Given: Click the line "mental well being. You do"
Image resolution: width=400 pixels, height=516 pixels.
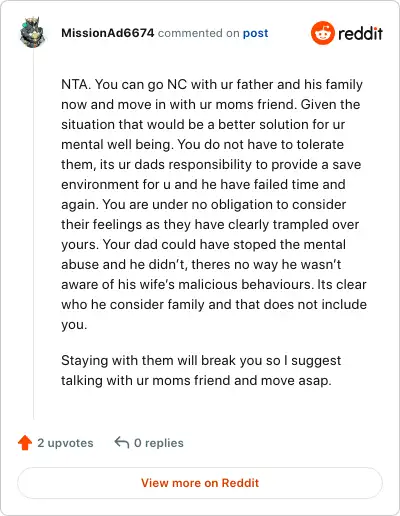Looking at the screenshot, I should coord(202,144).
